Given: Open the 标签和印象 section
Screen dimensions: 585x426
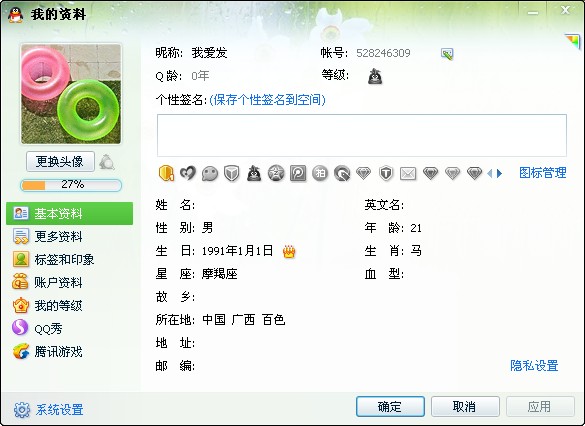Looking at the screenshot, I should 70,260.
